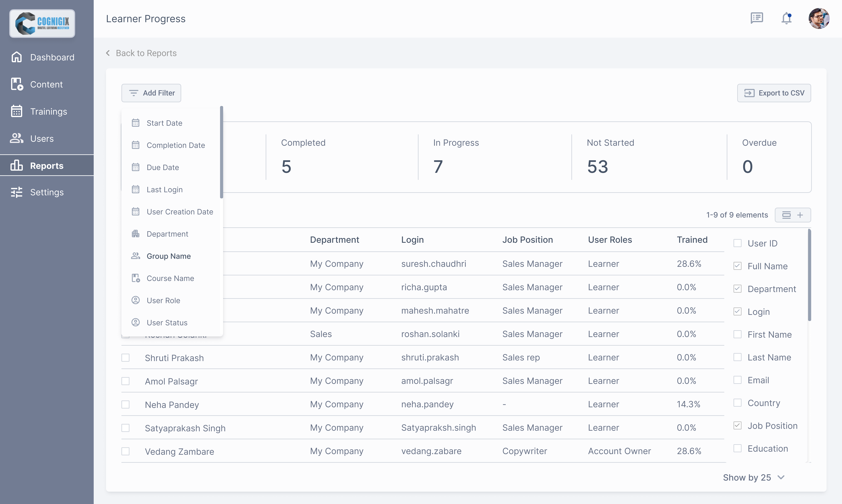Viewport: 842px width, 504px height.
Task: Click the Cognigix logo
Action: (42, 23)
